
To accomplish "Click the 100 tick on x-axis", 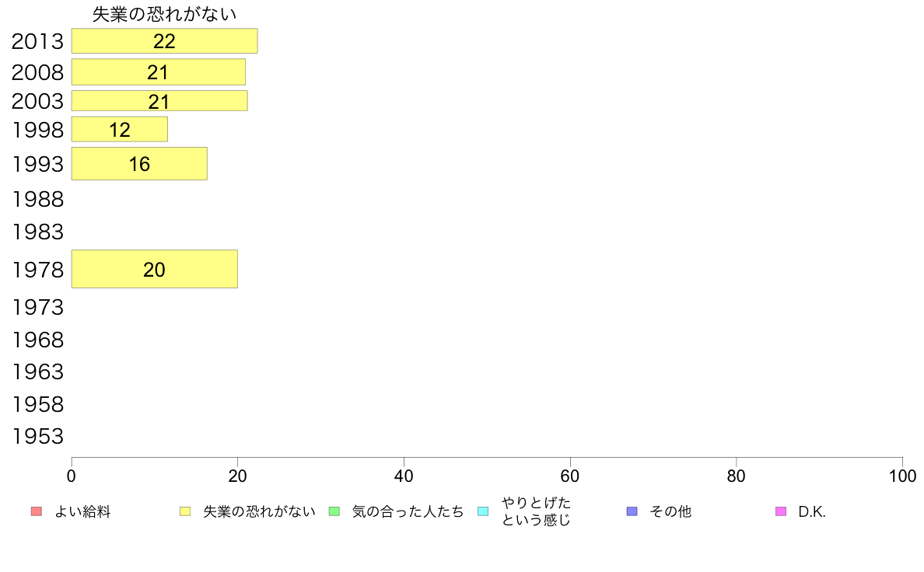I will point(902,476).
